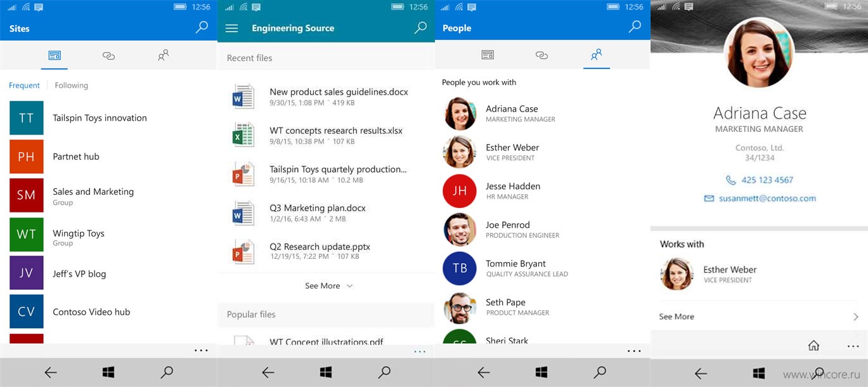Image resolution: width=868 pixels, height=387 pixels.
Task: Expand See More chevron in Works with
Action: point(856,317)
